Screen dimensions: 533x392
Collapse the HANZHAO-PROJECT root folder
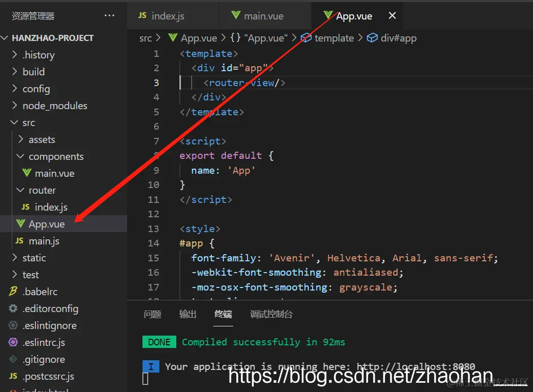click(5, 38)
